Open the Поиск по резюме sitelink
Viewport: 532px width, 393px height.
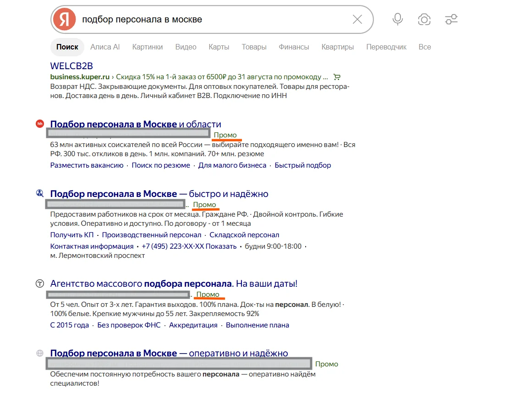click(x=161, y=165)
